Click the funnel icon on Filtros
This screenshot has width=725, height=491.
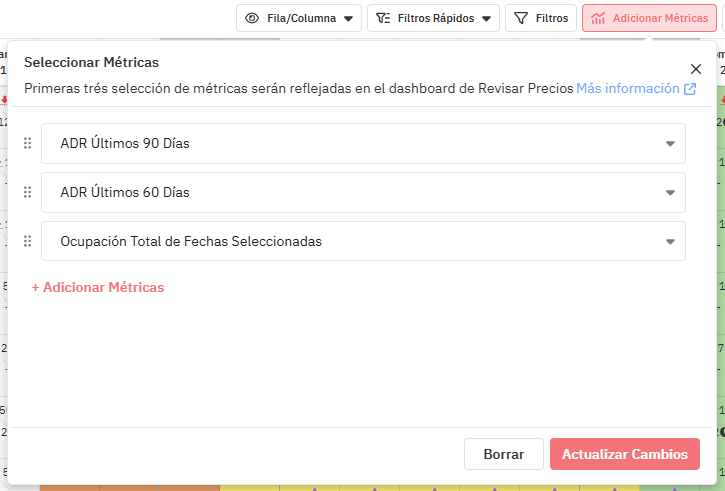[520, 18]
